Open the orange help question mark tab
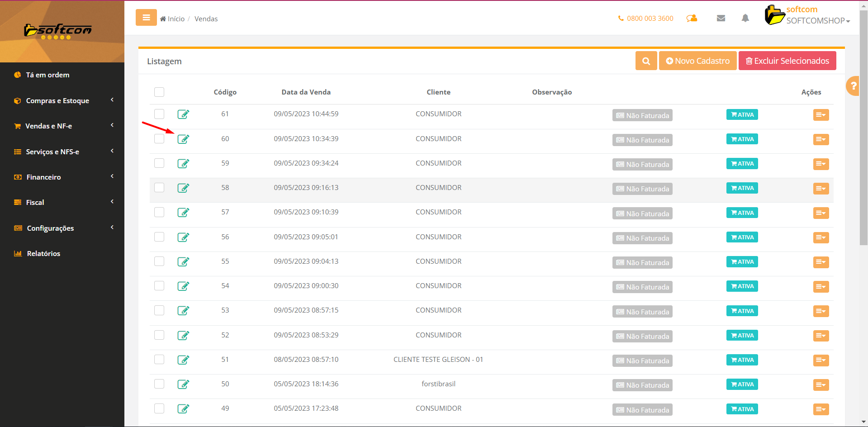The width and height of the screenshot is (868, 427). coord(853,85)
